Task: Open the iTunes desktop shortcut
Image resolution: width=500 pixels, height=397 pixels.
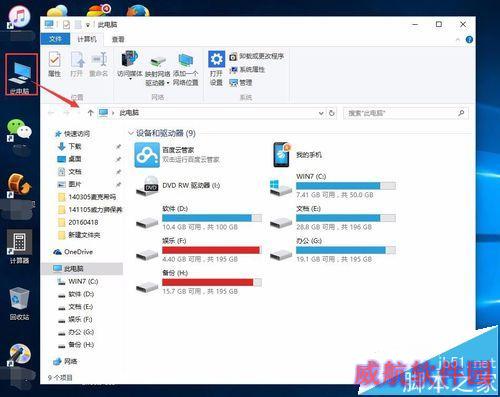Action: [19, 17]
